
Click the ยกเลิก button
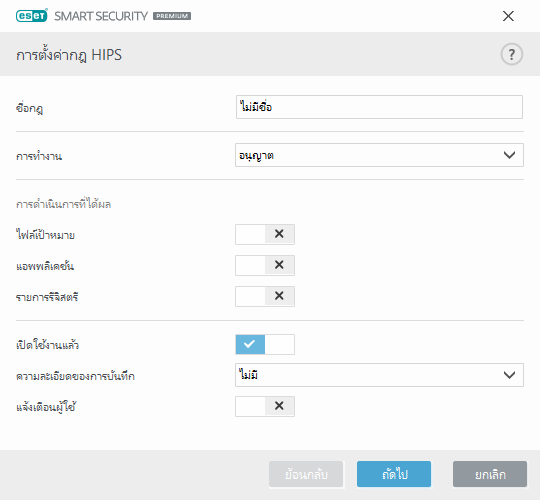coord(490,474)
